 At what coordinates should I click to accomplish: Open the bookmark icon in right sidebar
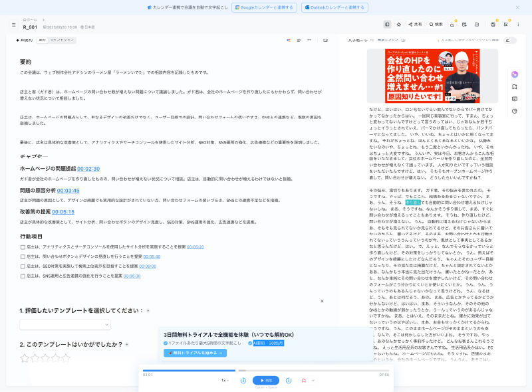point(515,87)
